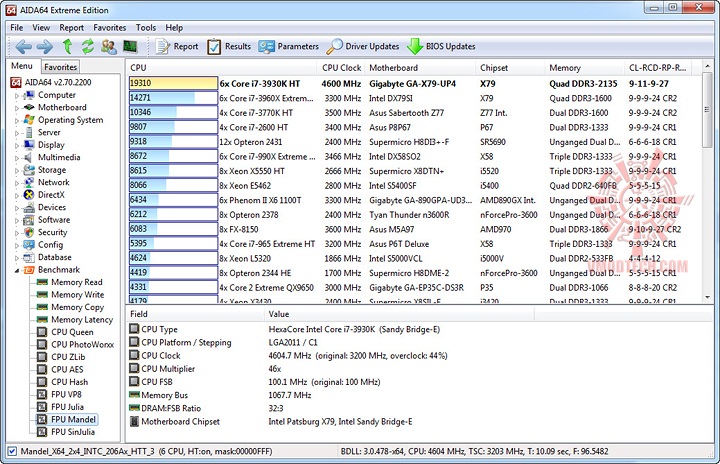
Task: Open benchmark Parameters
Action: point(288,46)
